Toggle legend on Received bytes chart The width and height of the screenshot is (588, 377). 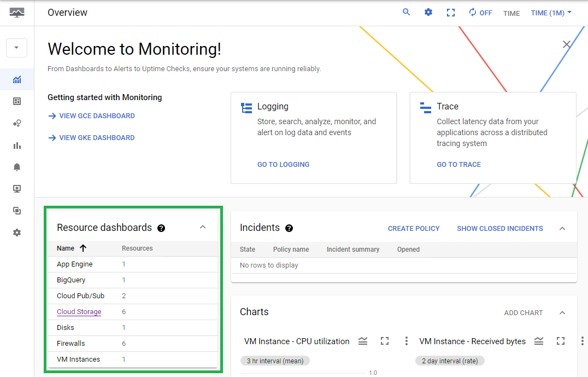coord(539,341)
